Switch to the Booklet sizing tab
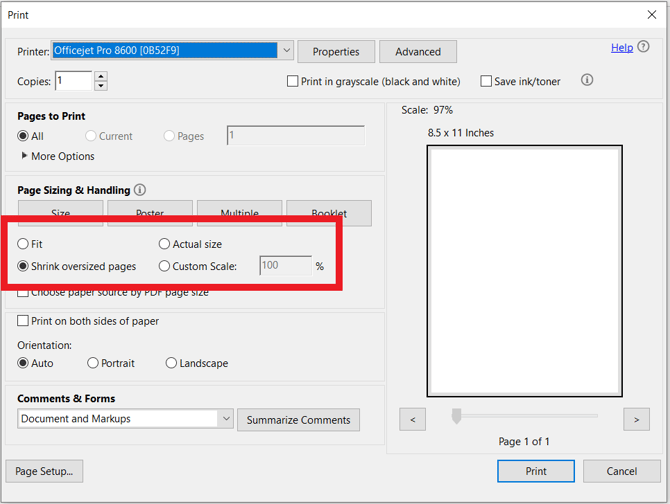 (328, 212)
